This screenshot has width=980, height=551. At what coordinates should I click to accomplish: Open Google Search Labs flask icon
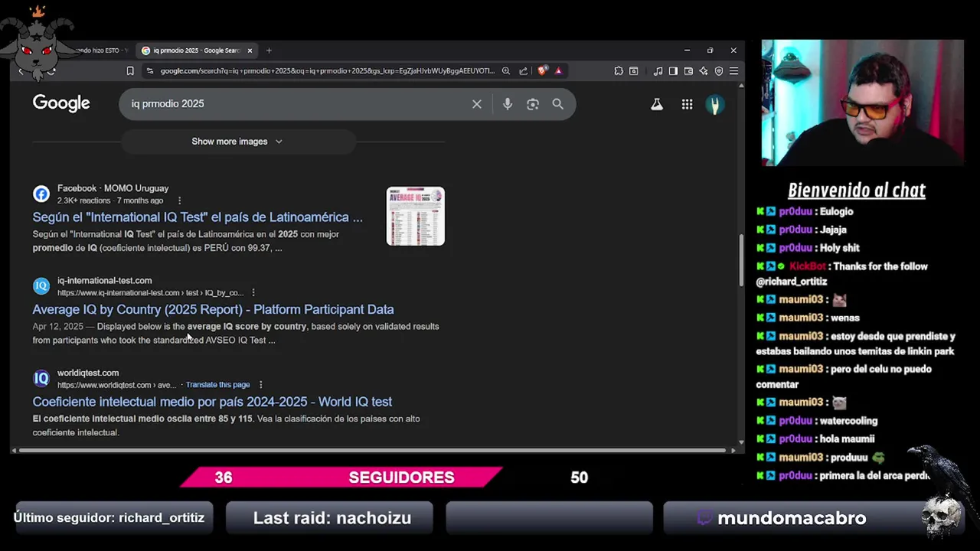[x=656, y=105]
